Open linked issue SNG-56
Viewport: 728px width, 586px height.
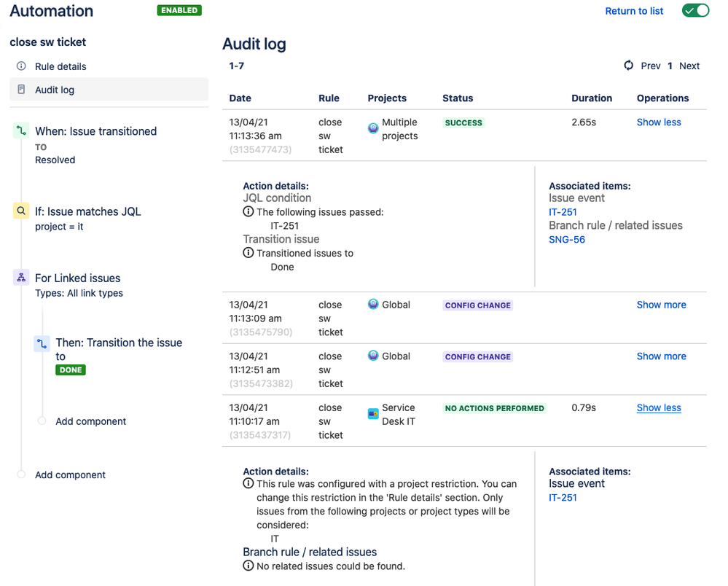point(567,240)
